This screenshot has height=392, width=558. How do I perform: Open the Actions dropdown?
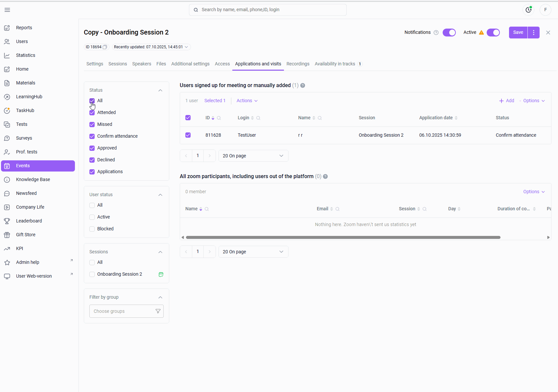point(247,101)
